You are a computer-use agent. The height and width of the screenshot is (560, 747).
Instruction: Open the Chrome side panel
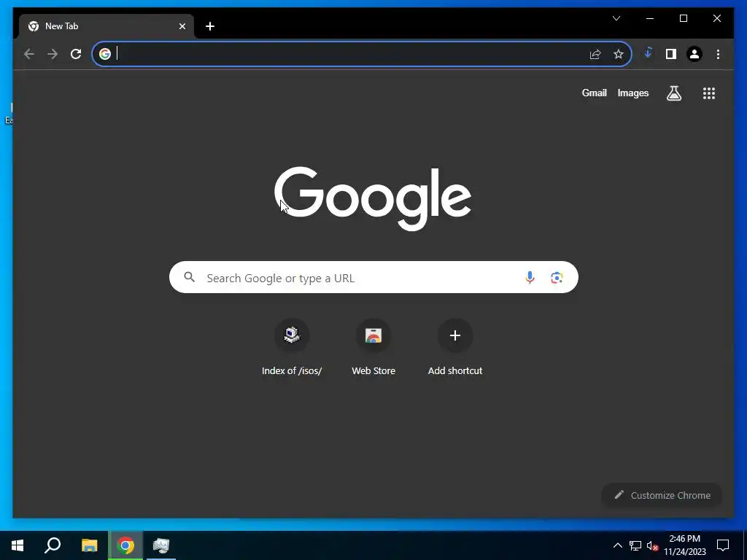(671, 54)
